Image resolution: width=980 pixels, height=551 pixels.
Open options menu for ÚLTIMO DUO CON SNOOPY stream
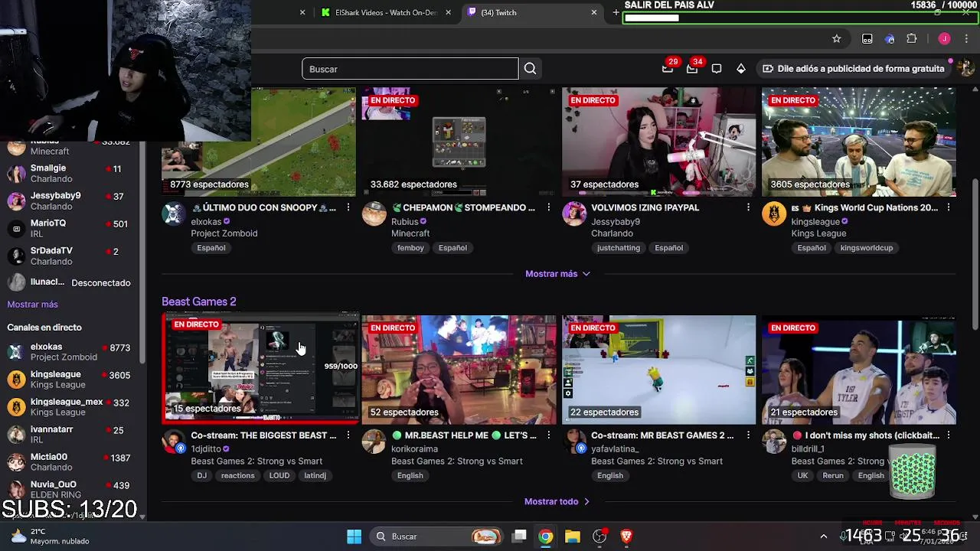(348, 207)
